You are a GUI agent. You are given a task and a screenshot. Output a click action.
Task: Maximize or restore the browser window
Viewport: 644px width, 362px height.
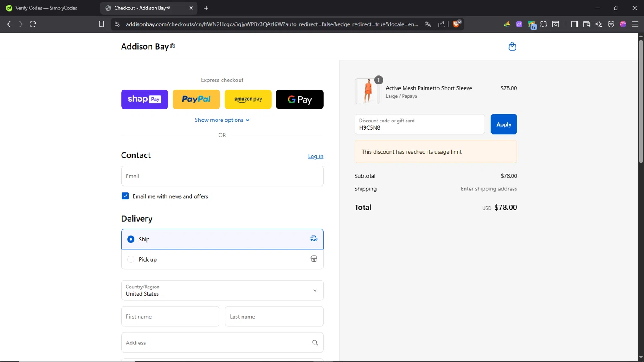[x=616, y=8]
